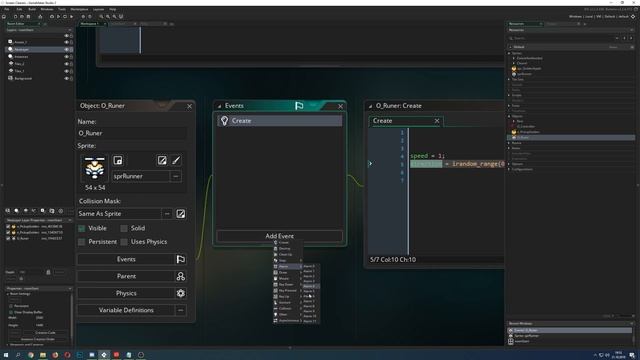Screen dimensions: 640x360
Task: Toggle checkbox for O_Runer instance in list
Action: pyautogui.click(x=8, y=238)
